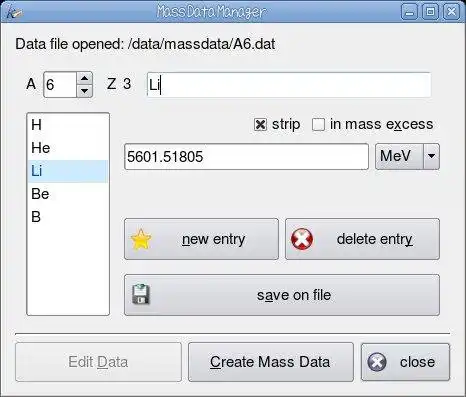The height and width of the screenshot is (397, 466).
Task: Click the Edit Data button
Action: 98,362
